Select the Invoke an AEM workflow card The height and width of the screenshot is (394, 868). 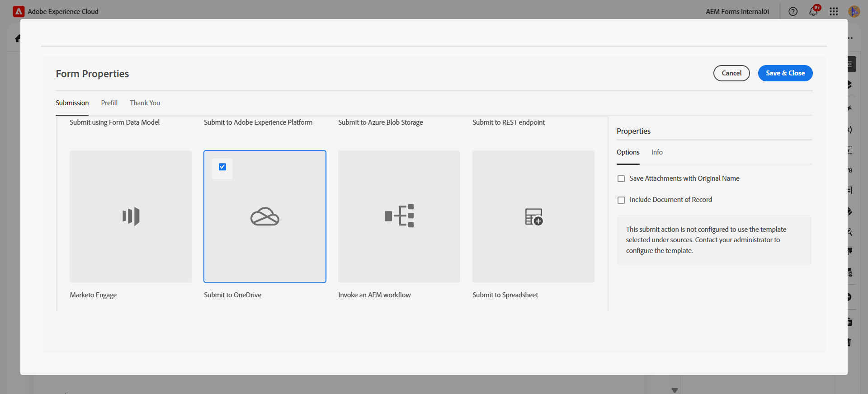(x=399, y=216)
